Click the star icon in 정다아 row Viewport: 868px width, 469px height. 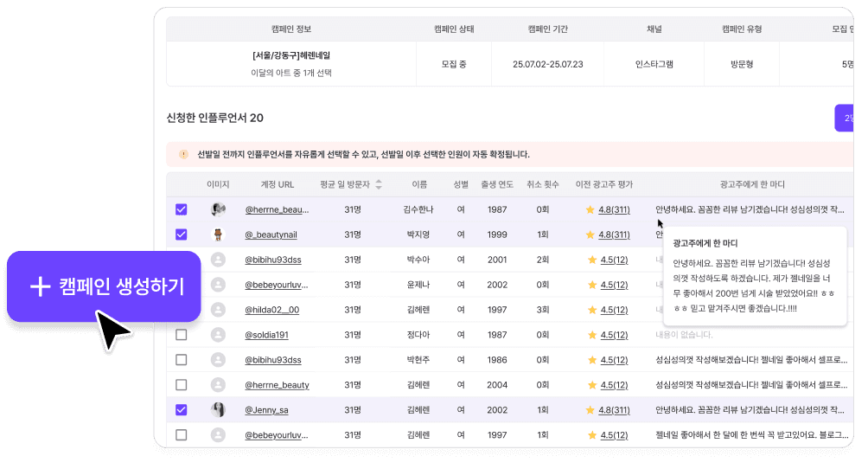pyautogui.click(x=592, y=335)
